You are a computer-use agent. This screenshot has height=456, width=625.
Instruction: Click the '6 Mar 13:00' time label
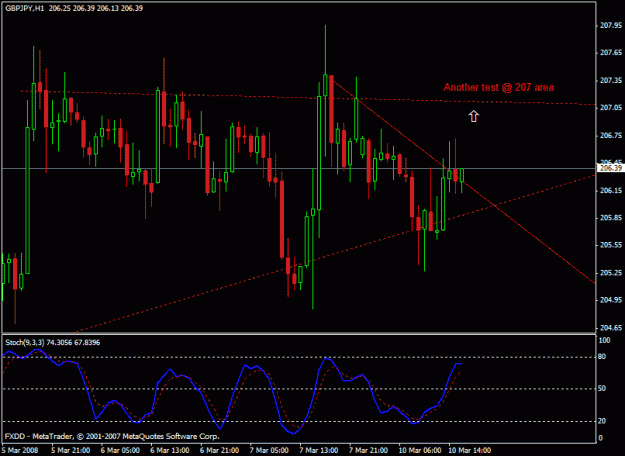pos(171,450)
